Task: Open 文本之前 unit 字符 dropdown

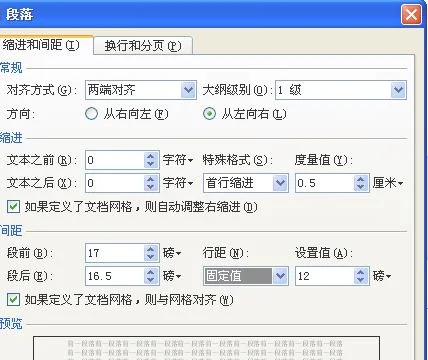Action: click(x=178, y=160)
